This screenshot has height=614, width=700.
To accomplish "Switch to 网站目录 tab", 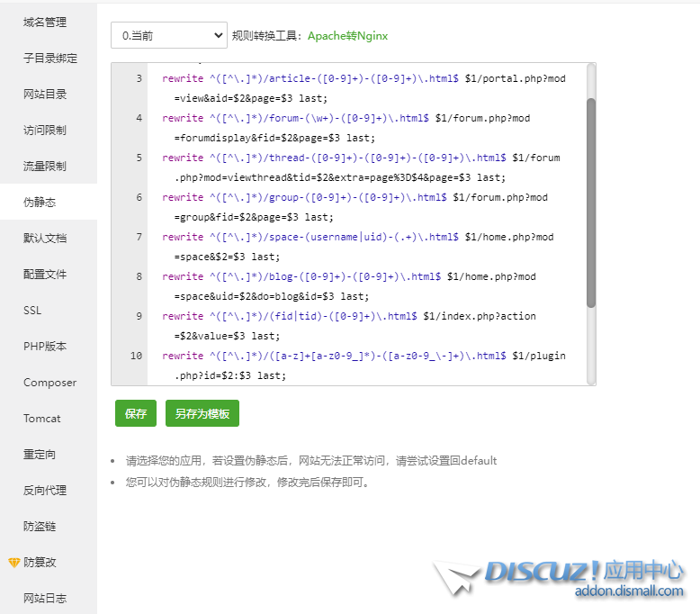I will (45, 95).
